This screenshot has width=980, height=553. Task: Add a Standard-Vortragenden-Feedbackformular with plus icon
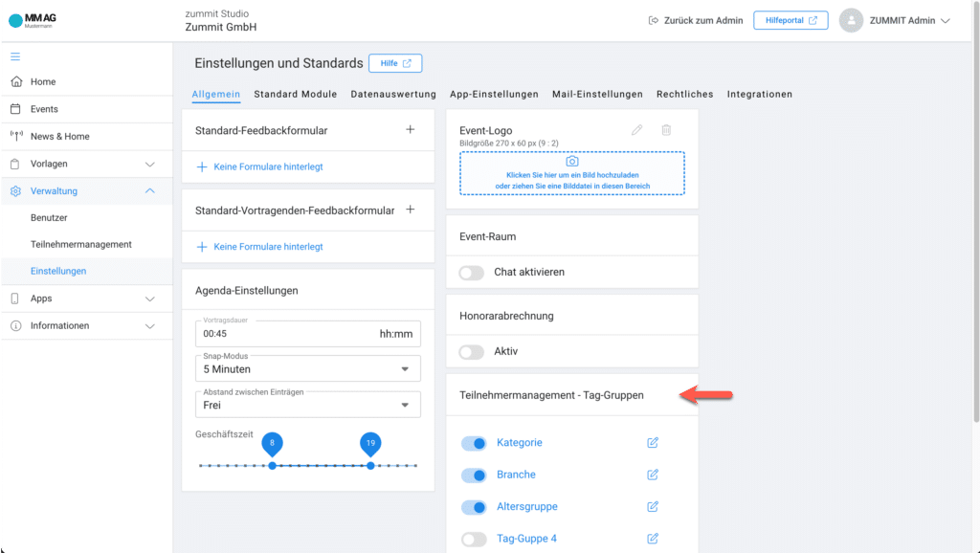411,210
